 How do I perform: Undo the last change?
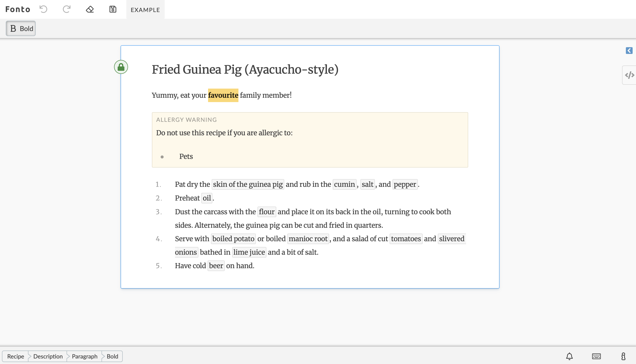(x=44, y=9)
